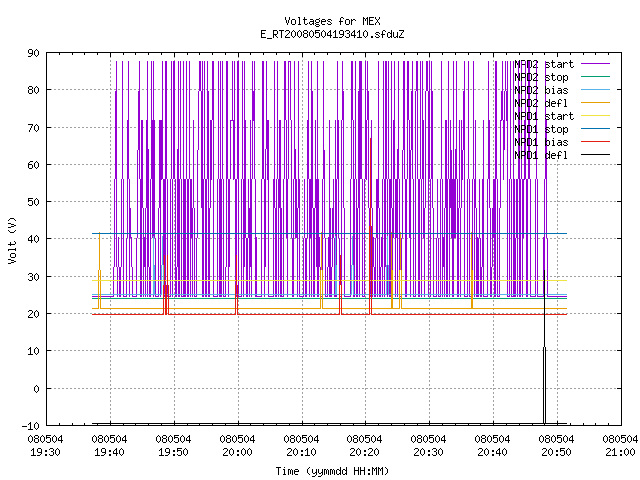This screenshot has width=640, height=480.
Task: Click the orange NPD2 defl legend line
Action: 596,102
